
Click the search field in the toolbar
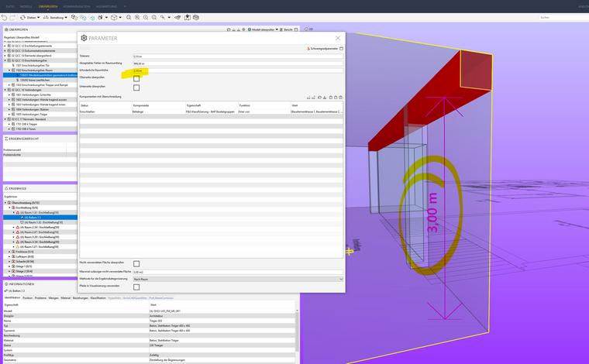coord(563,18)
